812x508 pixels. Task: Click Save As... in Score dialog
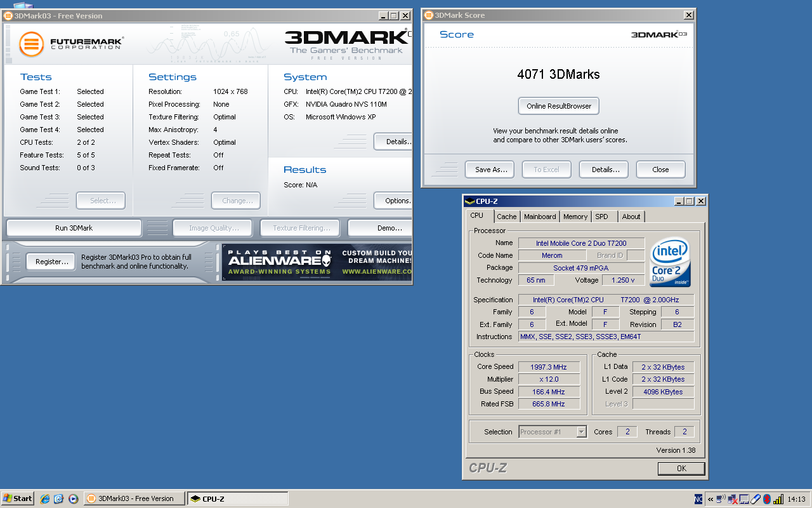click(491, 170)
